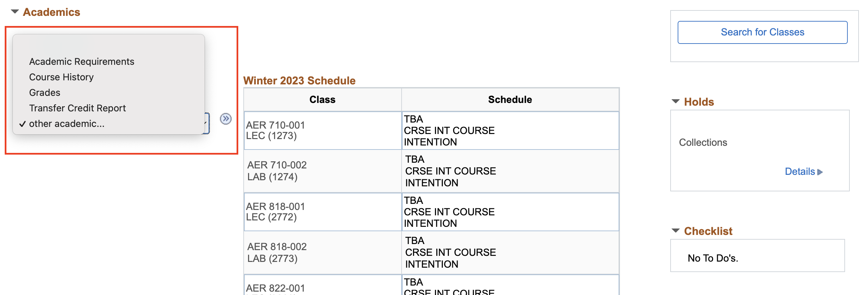Click the Schedule column header

coord(510,100)
